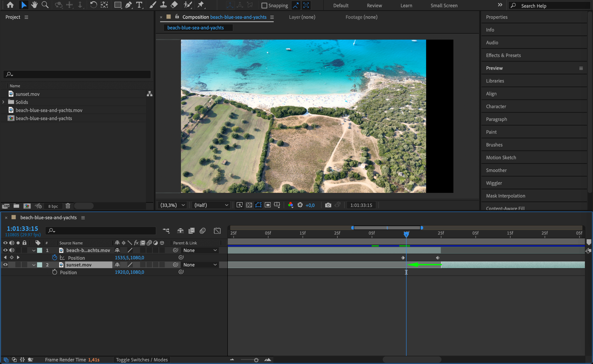This screenshot has height=364, width=593.
Task: Mute audio of beach-b...achts.mov layer
Action: tap(12, 250)
